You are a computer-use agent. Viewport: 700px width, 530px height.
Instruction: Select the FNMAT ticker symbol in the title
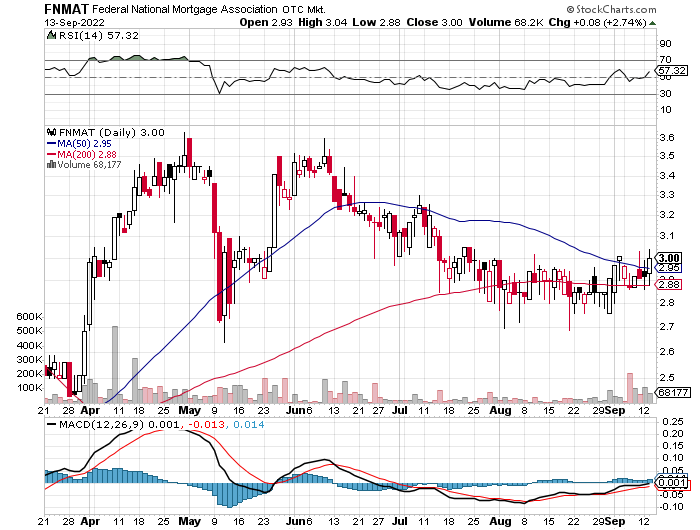tap(67, 8)
